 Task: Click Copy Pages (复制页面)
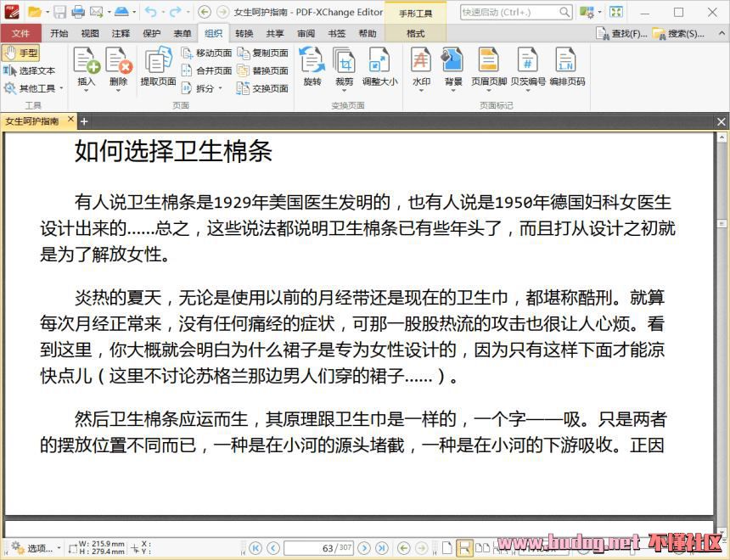coord(262,53)
